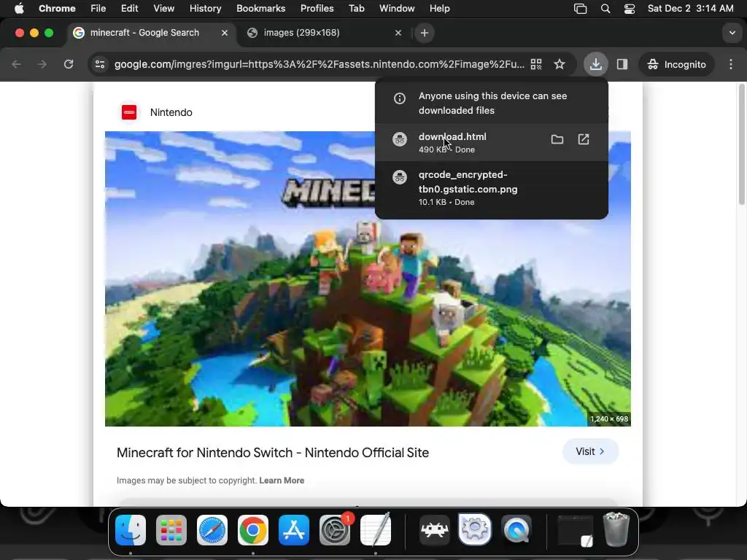Open the Nintendo source link
Screen dimensions: 747x560
171,112
